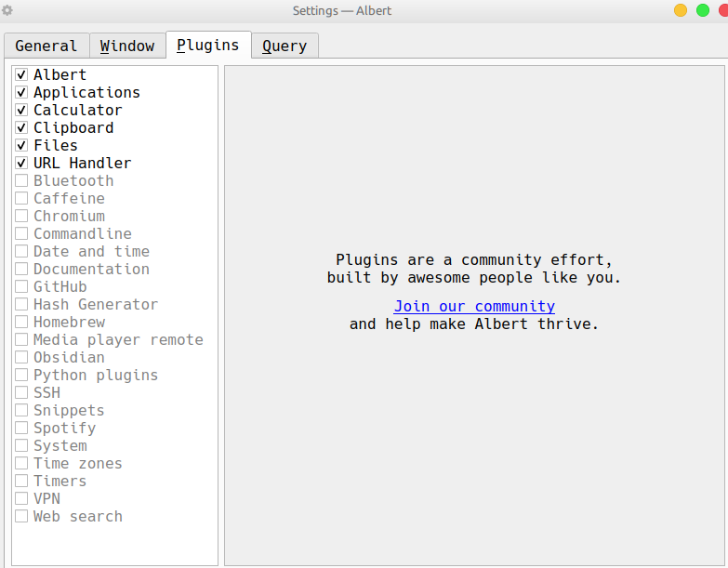Select the URL Handler plugin name
The height and width of the screenshot is (568, 728).
[x=82, y=163]
